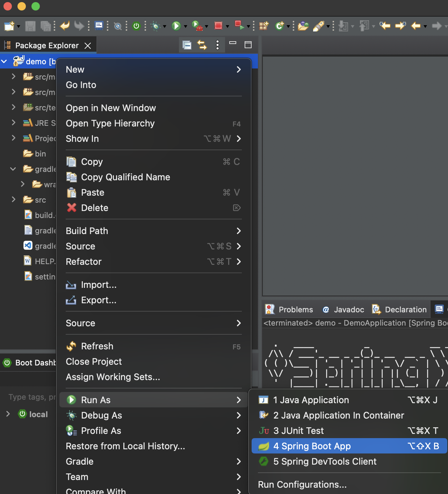Open the dropdown beside the Run icon
Viewport: 448px width, 494px height.
click(x=186, y=27)
